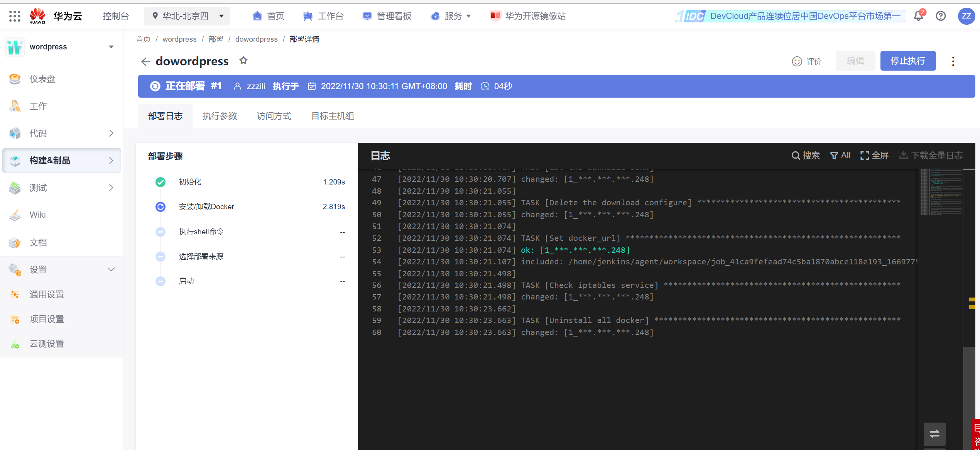Click the back arrow next to dowordpress

coord(145,61)
